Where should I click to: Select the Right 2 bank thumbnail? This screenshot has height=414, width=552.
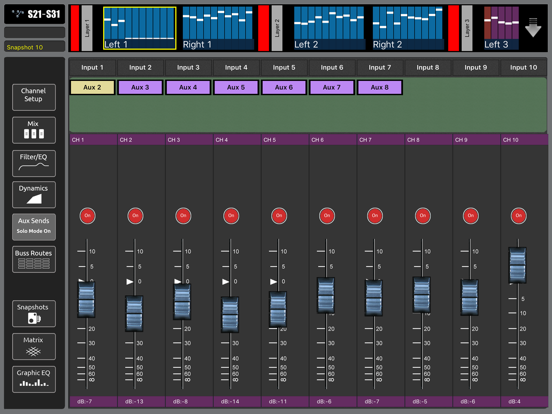pyautogui.click(x=408, y=28)
